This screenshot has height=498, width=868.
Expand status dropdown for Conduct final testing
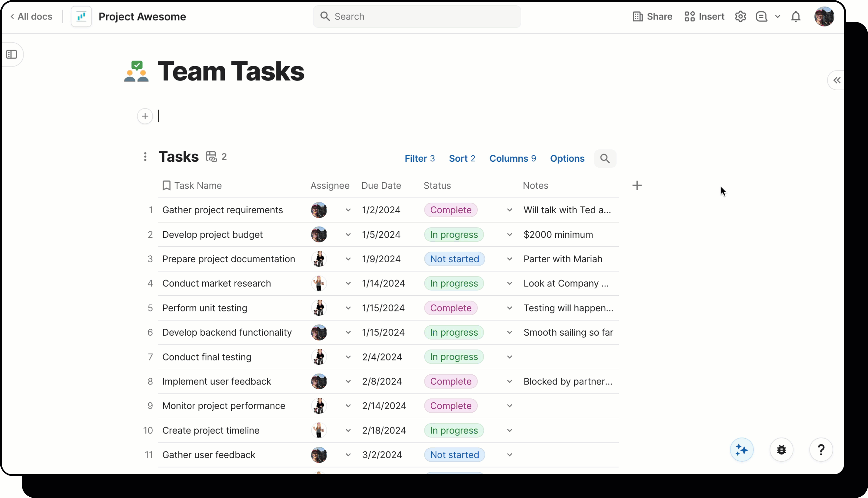pos(509,357)
